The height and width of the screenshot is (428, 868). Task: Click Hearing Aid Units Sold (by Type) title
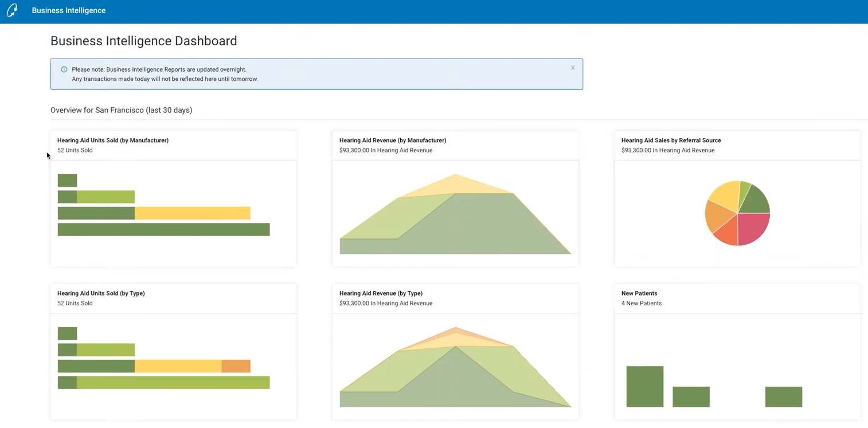point(101,293)
